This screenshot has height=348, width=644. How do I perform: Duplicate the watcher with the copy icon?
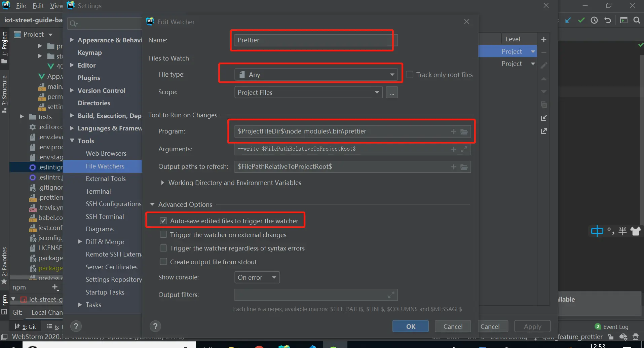point(543,105)
